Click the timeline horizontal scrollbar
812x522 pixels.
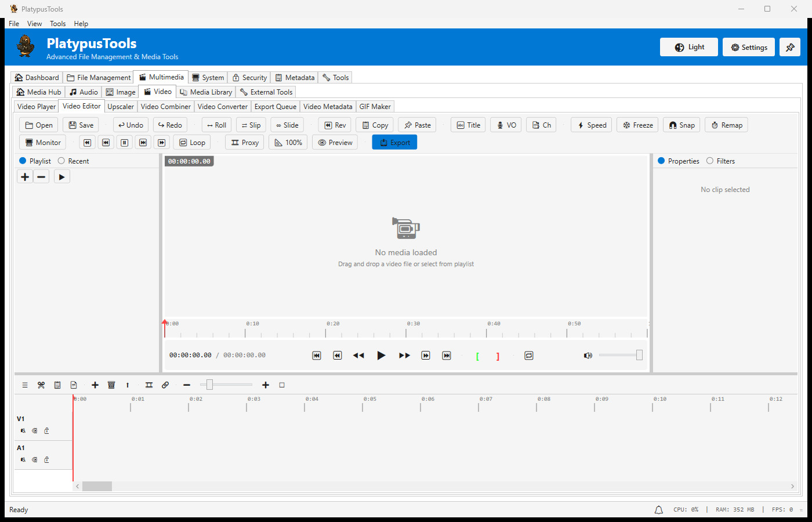[x=97, y=486]
